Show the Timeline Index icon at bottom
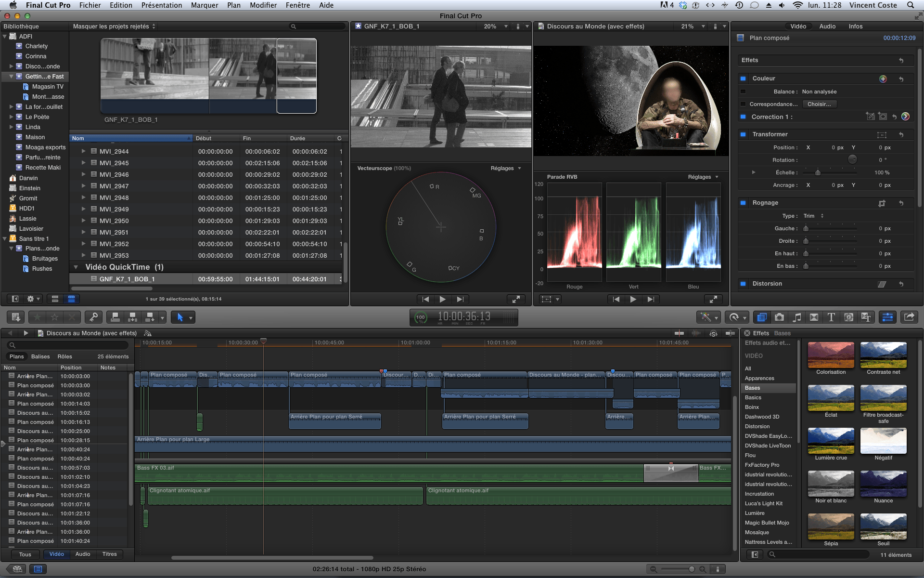Screen dimensions: 924x578 pyautogui.click(x=38, y=569)
